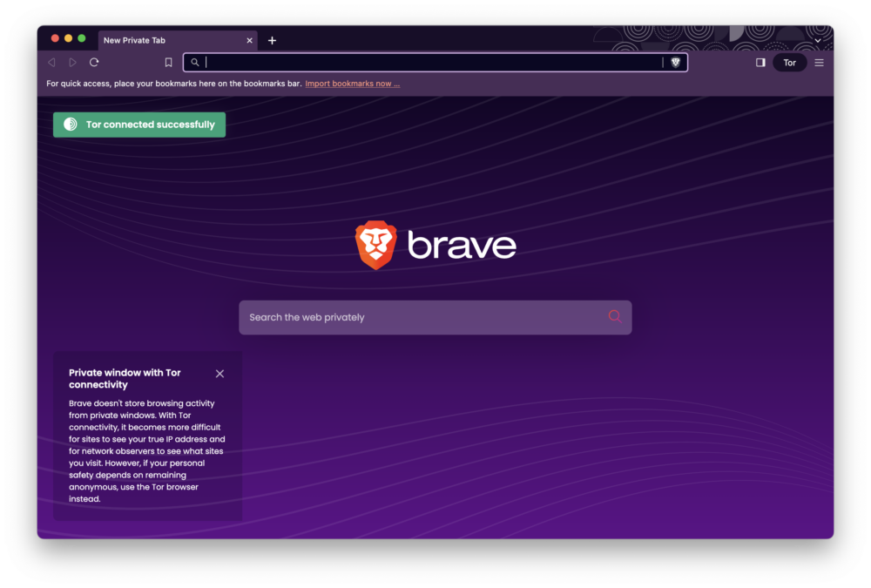The height and width of the screenshot is (588, 871).
Task: Click the Tor badge in the toolbar
Action: [x=789, y=62]
